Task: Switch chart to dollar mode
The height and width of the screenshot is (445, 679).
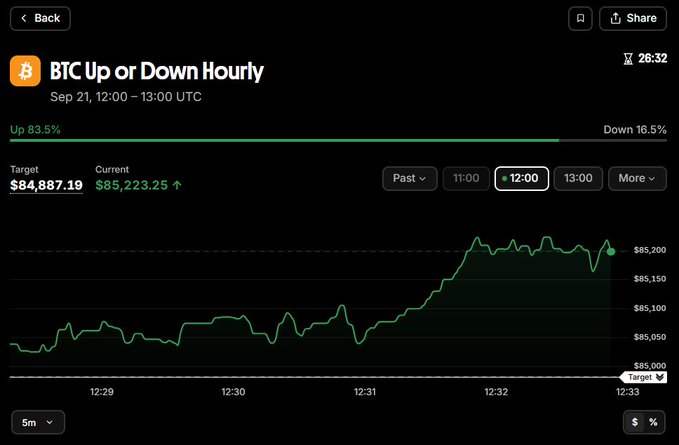Action: (x=634, y=422)
